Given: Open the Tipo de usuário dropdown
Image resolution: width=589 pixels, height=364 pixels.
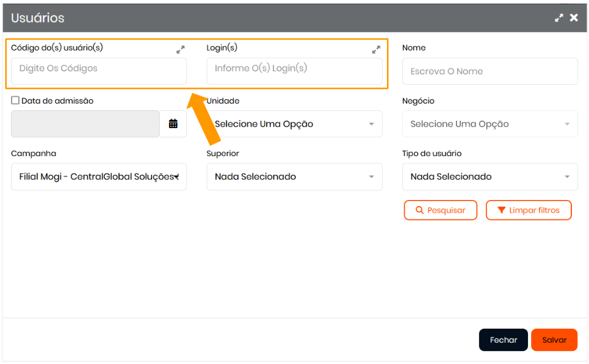Looking at the screenshot, I should tap(490, 177).
